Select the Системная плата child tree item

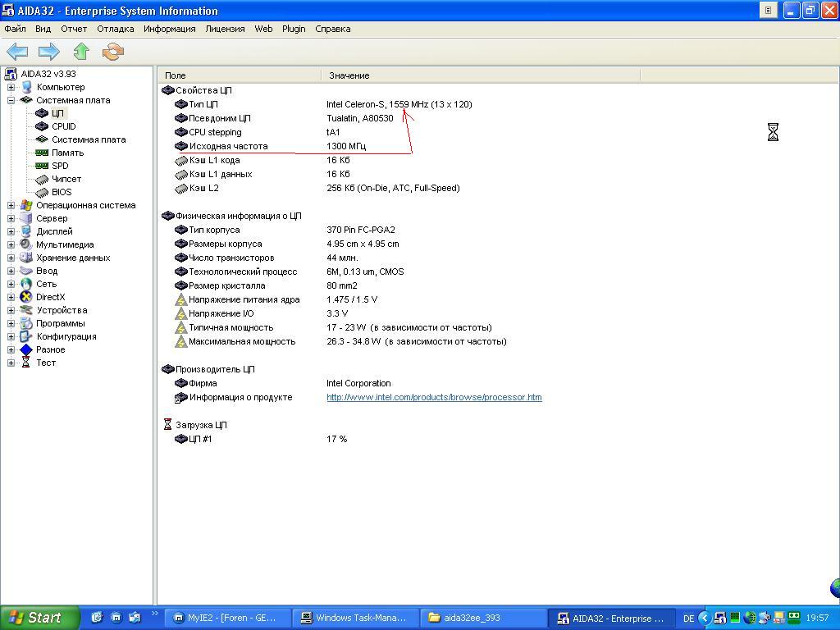[x=89, y=139]
